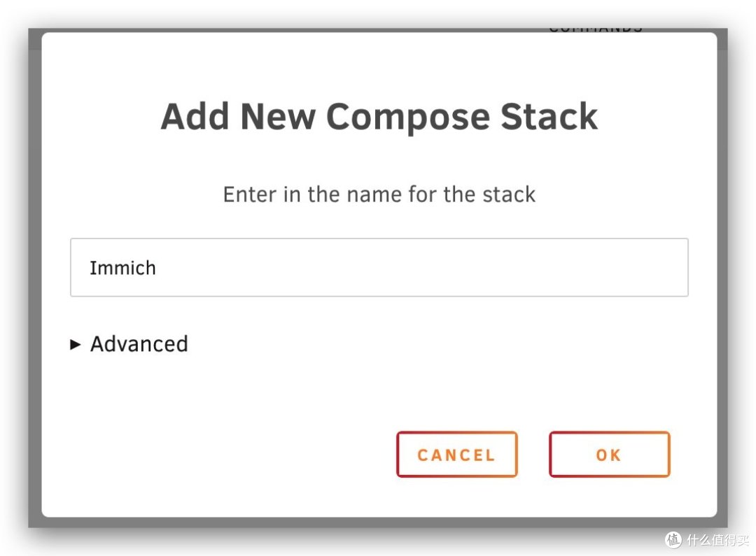Click the Enter in the name instruction text
The image size is (756, 556).
coord(378,194)
